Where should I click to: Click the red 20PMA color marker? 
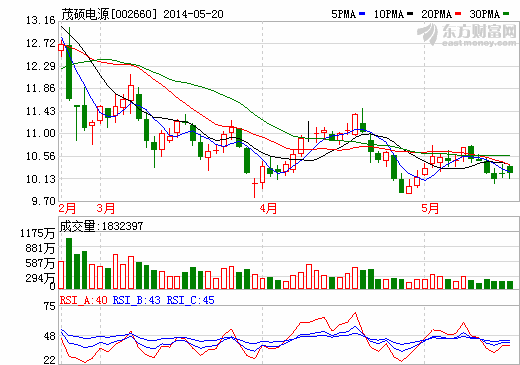458,14
